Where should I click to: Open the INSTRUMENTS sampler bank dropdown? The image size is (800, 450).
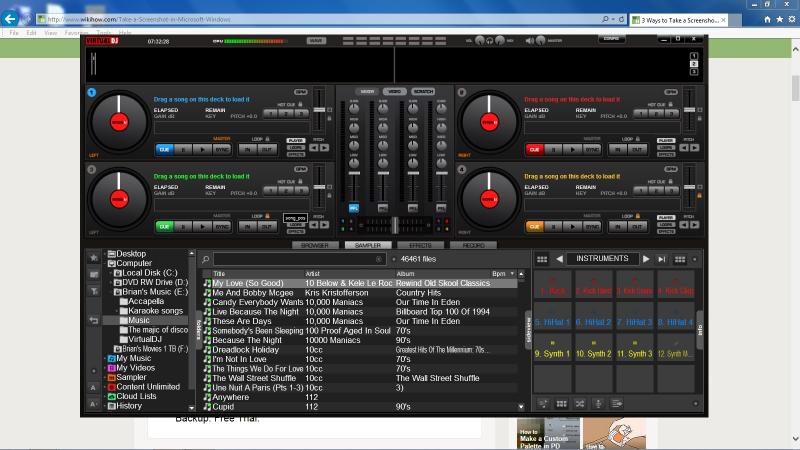click(x=602, y=259)
